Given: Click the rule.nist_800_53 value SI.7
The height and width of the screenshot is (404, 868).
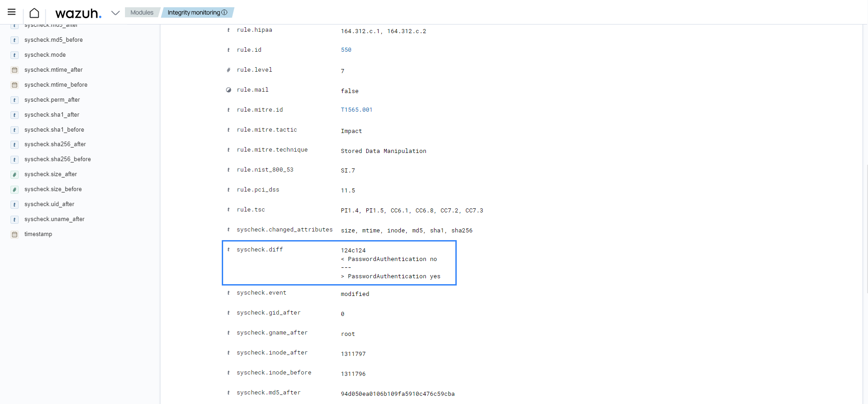Looking at the screenshot, I should point(348,171).
